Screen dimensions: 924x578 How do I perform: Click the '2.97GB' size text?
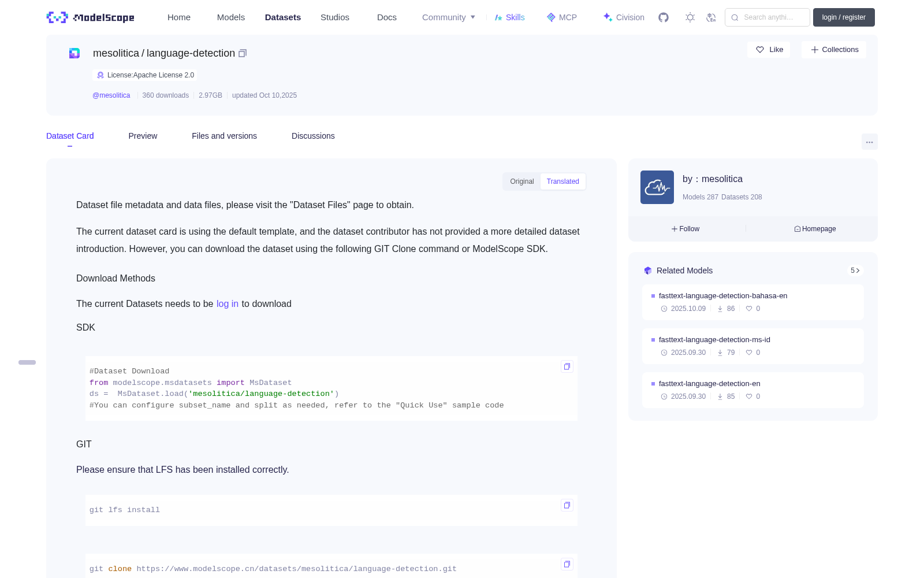[210, 95]
